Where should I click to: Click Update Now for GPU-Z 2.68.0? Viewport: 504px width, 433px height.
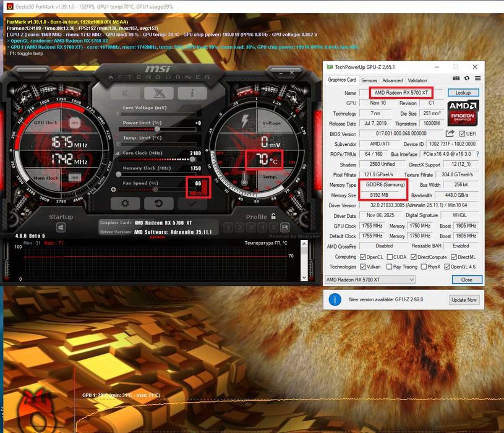tap(464, 300)
